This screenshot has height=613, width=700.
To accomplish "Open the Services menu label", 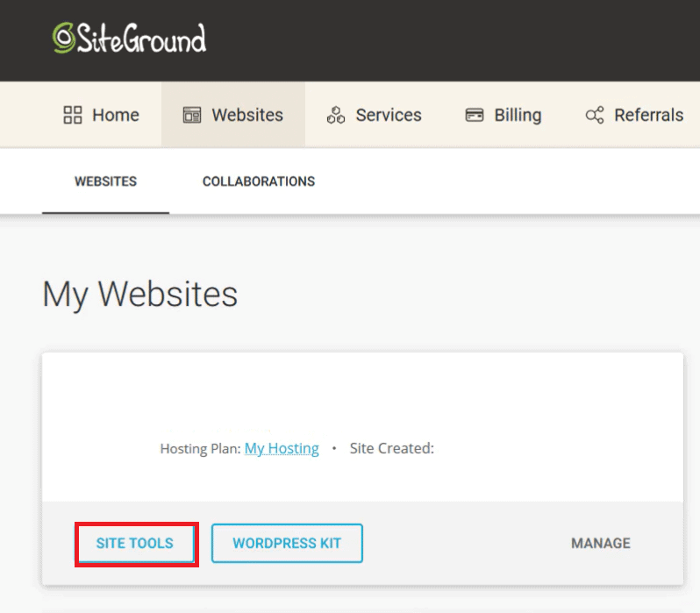I will point(389,115).
